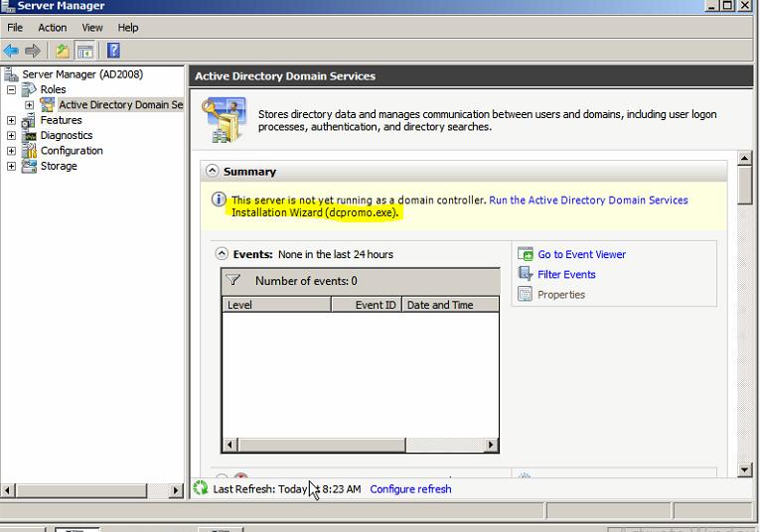Open the Action menu
The image size is (760, 532).
coord(53,28)
